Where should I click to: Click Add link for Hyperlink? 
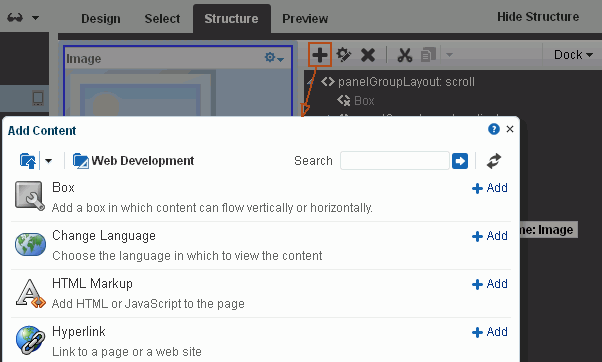490,332
